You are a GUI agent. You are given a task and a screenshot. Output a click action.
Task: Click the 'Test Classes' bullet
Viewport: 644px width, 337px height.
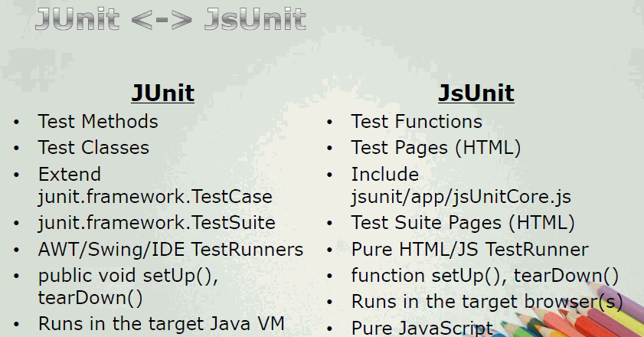point(93,148)
